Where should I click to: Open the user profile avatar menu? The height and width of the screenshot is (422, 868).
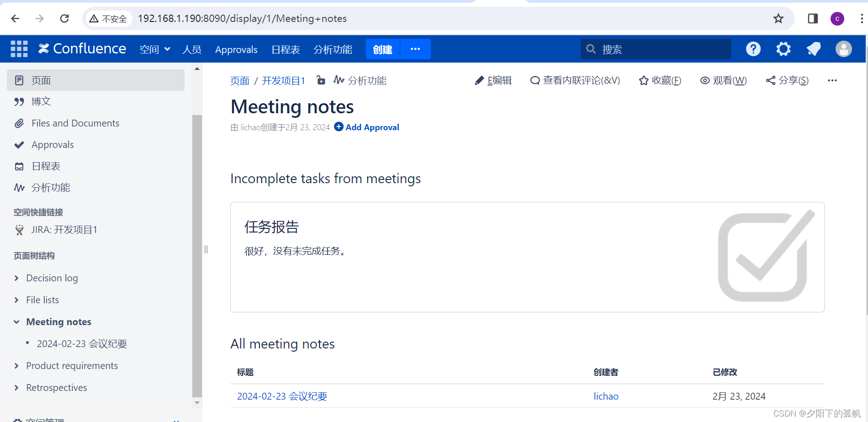pos(844,49)
